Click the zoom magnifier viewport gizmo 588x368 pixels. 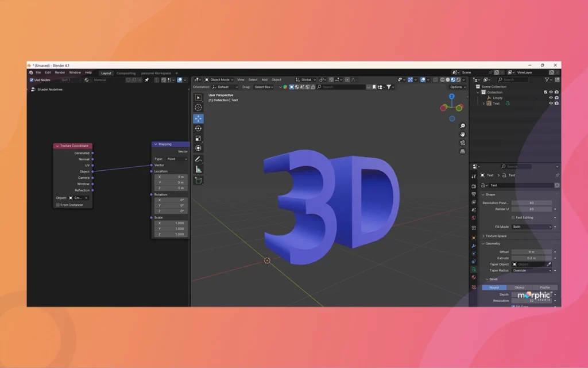463,126
